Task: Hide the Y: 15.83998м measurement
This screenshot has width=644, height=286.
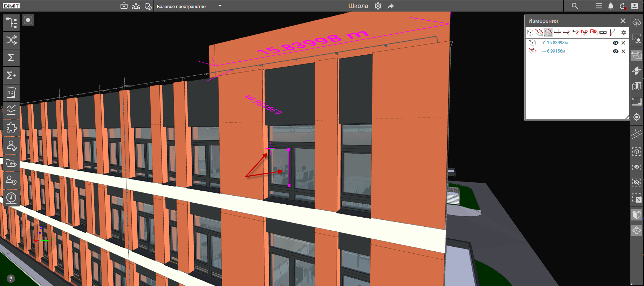Action: pyautogui.click(x=615, y=43)
